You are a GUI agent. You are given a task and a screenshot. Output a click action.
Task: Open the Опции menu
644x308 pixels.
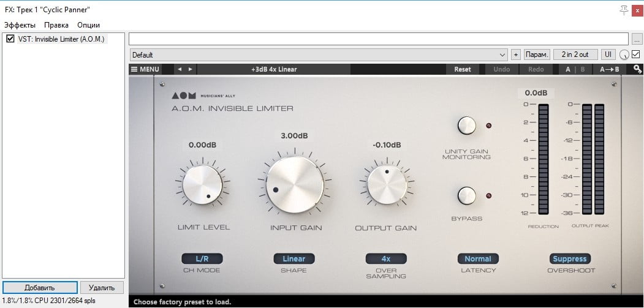pyautogui.click(x=89, y=25)
